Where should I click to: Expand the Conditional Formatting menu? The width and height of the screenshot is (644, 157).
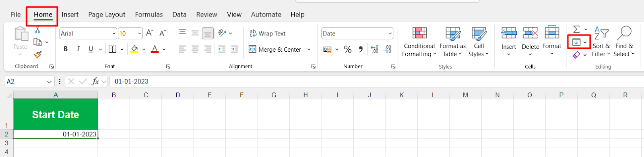pos(419,42)
